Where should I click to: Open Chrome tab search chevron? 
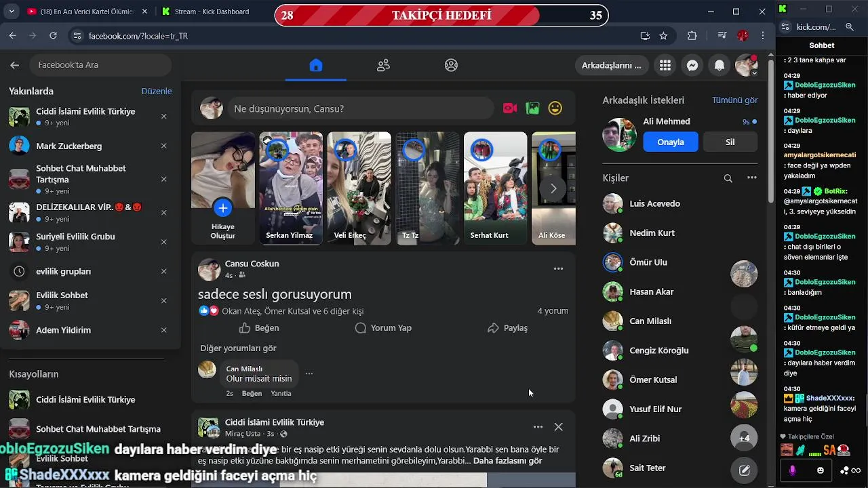click(11, 12)
